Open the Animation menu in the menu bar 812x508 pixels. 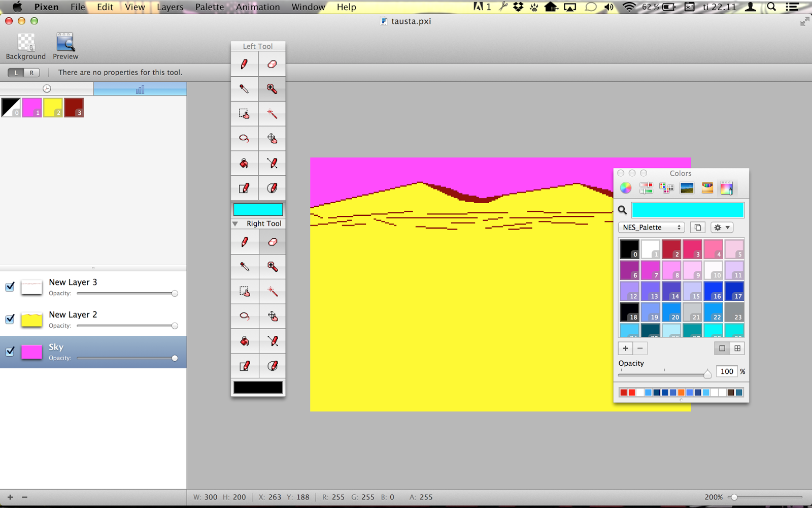(258, 7)
